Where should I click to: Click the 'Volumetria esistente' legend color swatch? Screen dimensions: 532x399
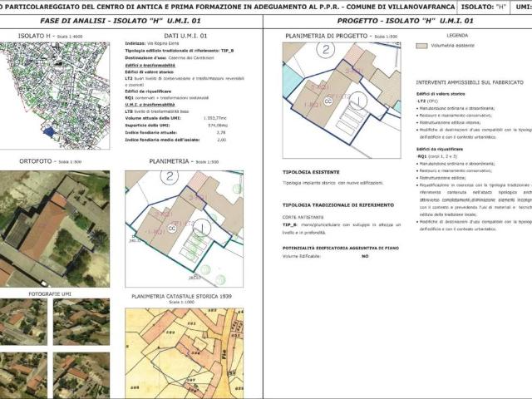421,46
